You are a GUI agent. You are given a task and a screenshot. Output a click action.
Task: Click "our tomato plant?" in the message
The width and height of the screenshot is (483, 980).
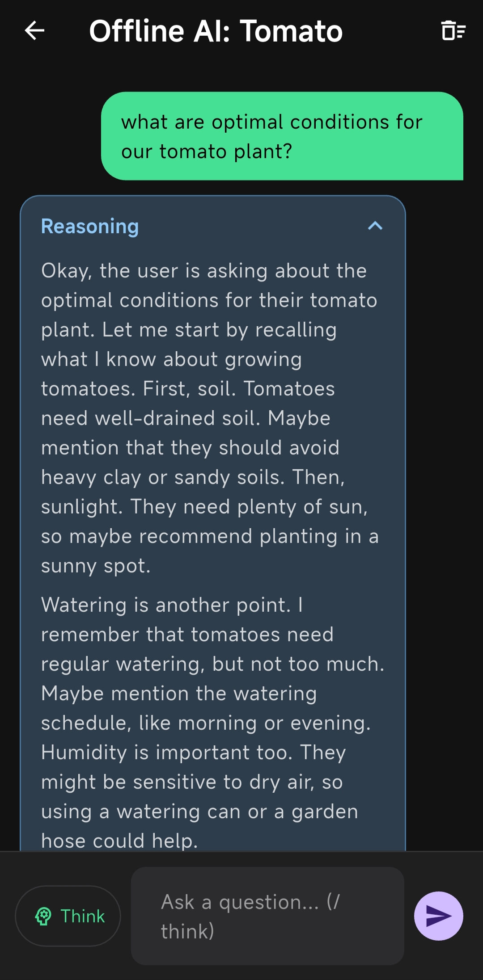coord(207,151)
